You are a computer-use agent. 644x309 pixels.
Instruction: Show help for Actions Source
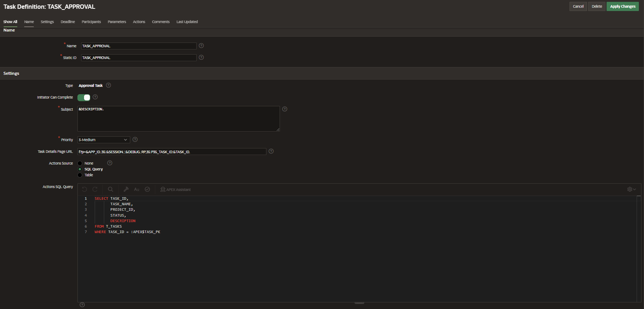pyautogui.click(x=110, y=163)
